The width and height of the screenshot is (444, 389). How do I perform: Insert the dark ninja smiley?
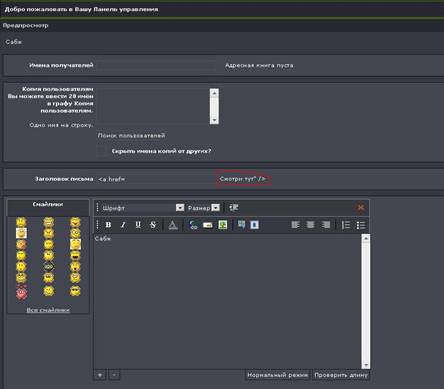click(49, 267)
